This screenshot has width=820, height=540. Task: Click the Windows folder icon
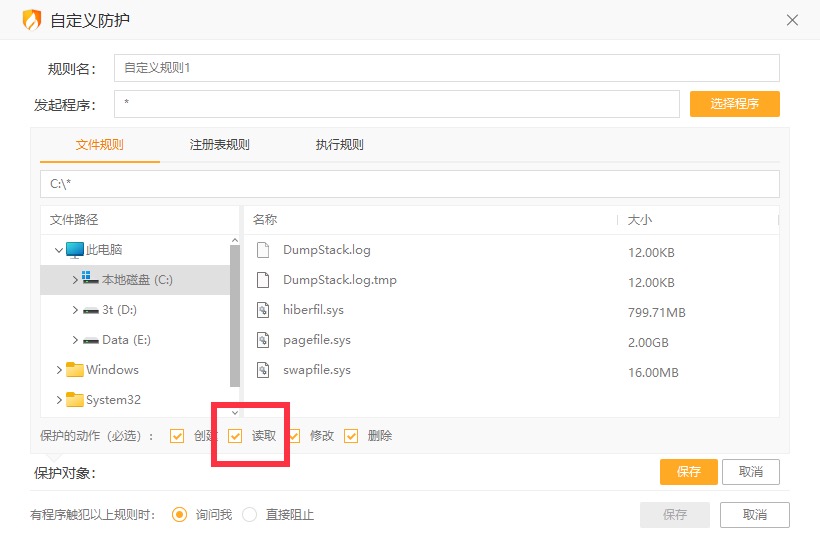point(75,370)
